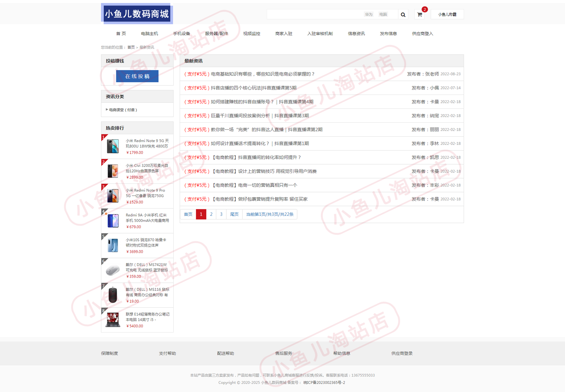Open article 电商基础知识有哪些
The height and width of the screenshot is (392, 565).
coord(263,74)
